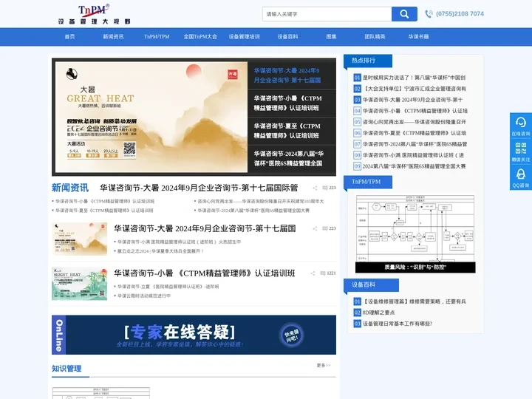Click share icon on the 大暑 article row
The image size is (532, 399).
[315, 228]
